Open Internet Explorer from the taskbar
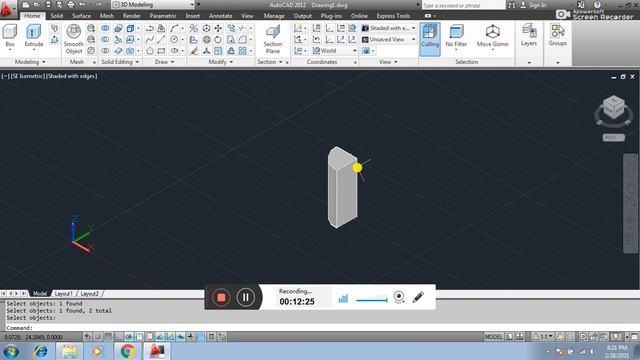The image size is (640, 360). (40, 351)
